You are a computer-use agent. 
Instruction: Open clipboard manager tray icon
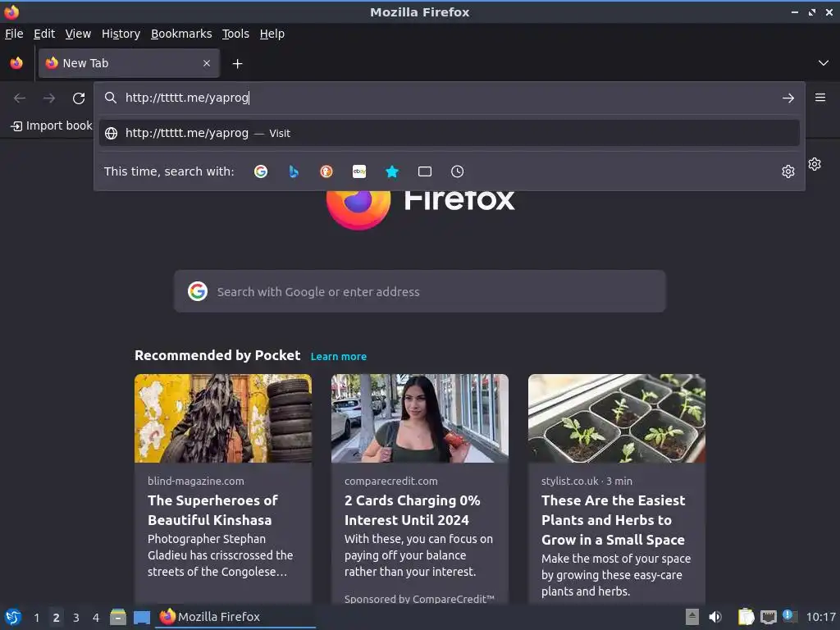point(746,617)
